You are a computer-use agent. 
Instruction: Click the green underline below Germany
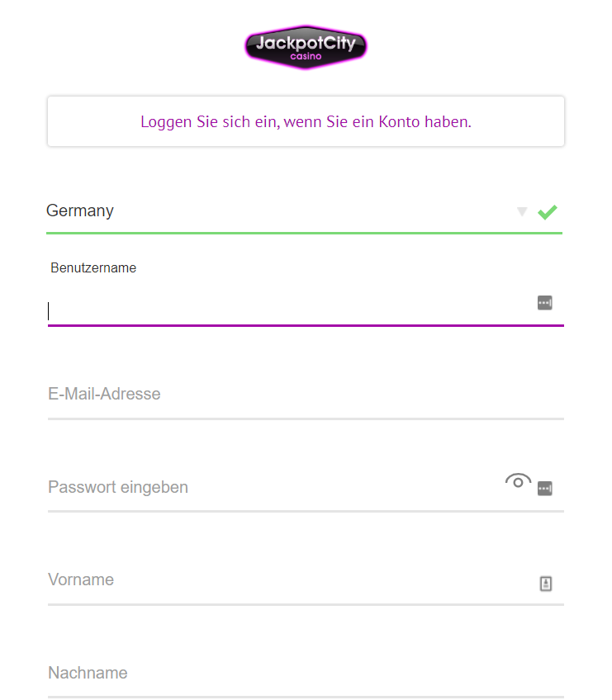304,233
